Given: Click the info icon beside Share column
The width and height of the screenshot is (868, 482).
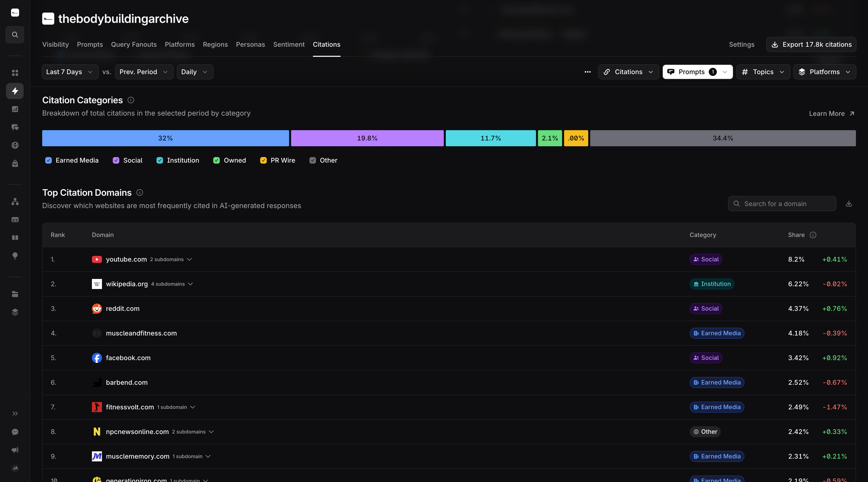Looking at the screenshot, I should (813, 235).
